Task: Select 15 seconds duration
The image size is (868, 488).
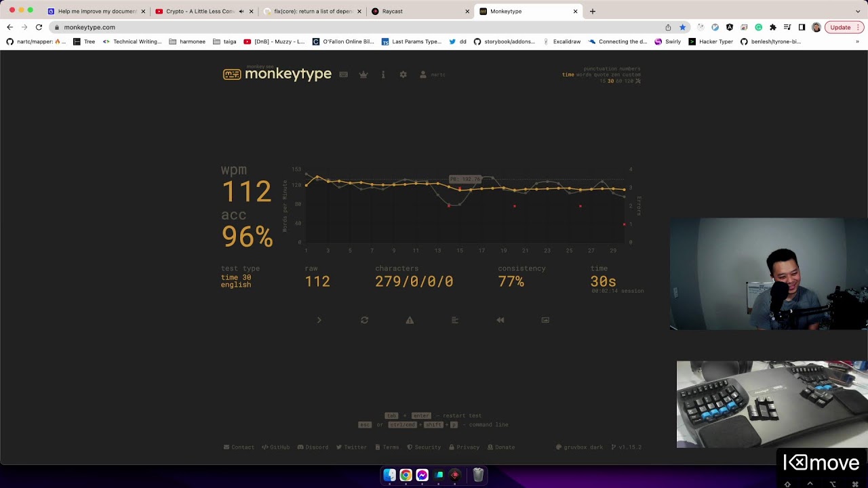Action: [603, 81]
